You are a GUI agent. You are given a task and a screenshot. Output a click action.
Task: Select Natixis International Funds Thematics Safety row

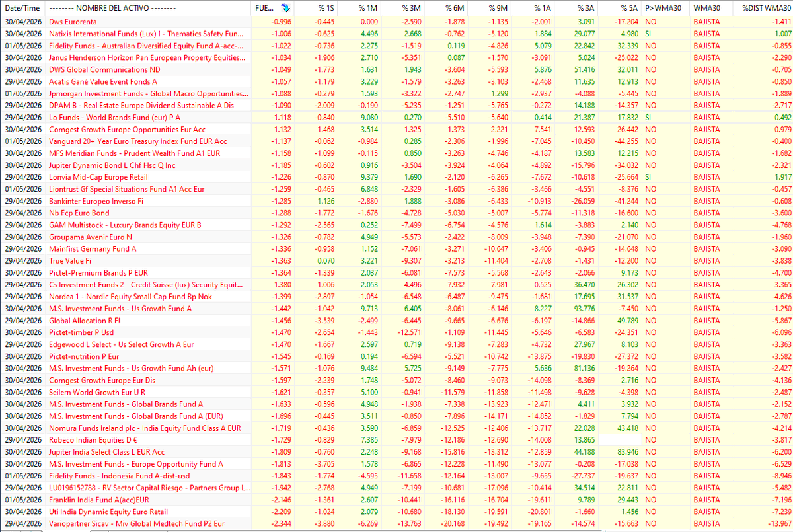point(397,34)
